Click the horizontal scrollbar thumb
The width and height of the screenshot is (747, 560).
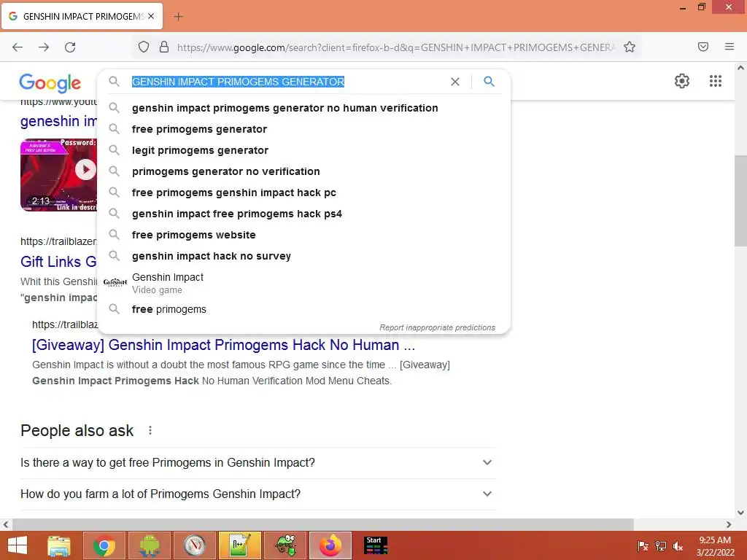pyautogui.click(x=322, y=524)
